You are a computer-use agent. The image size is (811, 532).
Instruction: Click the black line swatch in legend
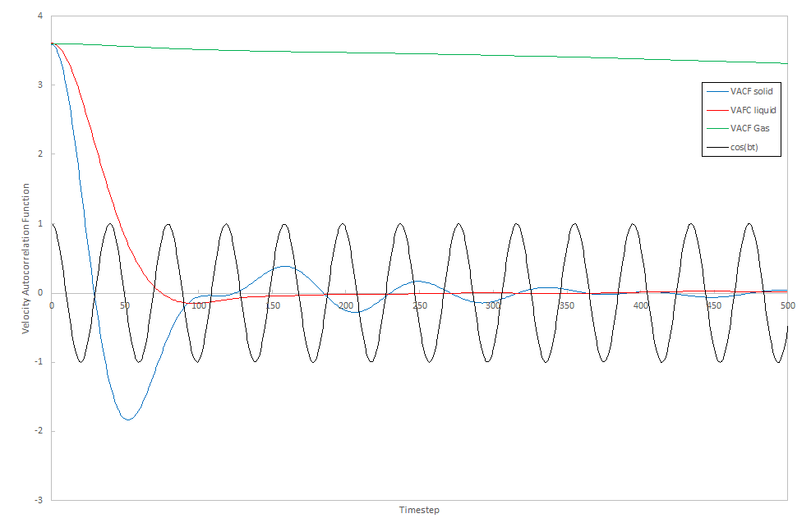click(717, 147)
